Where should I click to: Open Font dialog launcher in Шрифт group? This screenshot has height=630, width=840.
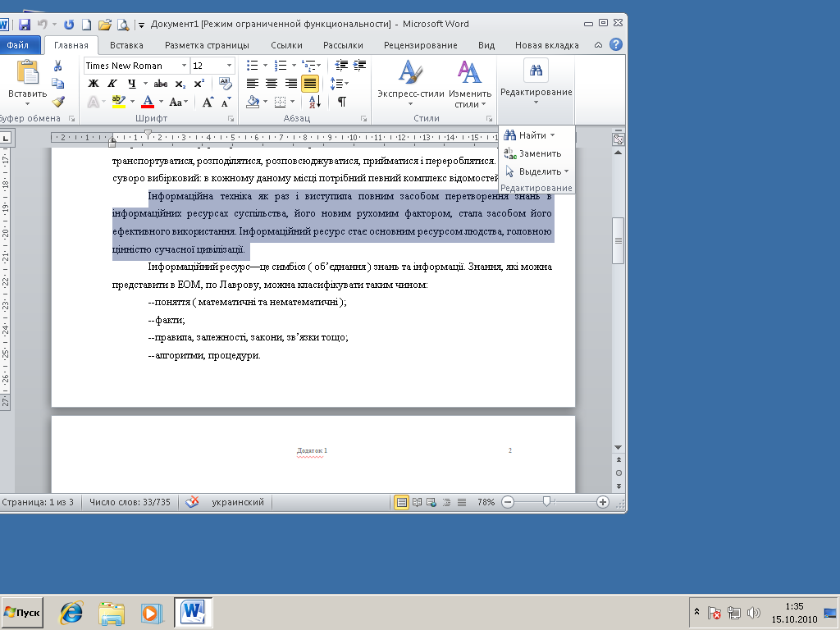(231, 118)
